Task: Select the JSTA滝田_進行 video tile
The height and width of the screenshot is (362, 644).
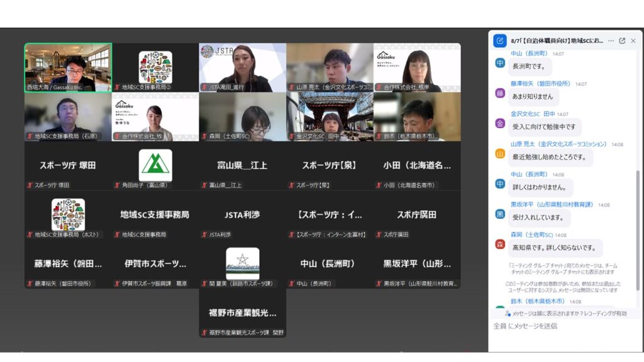Action: (x=242, y=67)
